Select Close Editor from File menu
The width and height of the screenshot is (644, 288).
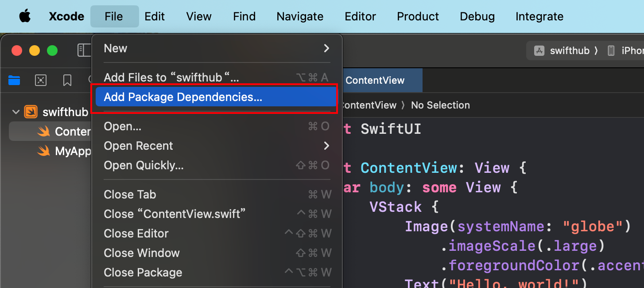point(136,234)
